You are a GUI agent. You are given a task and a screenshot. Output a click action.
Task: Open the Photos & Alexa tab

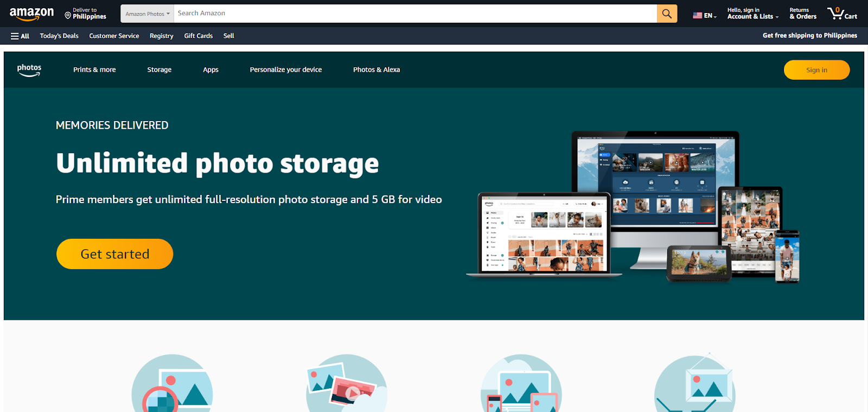376,69
